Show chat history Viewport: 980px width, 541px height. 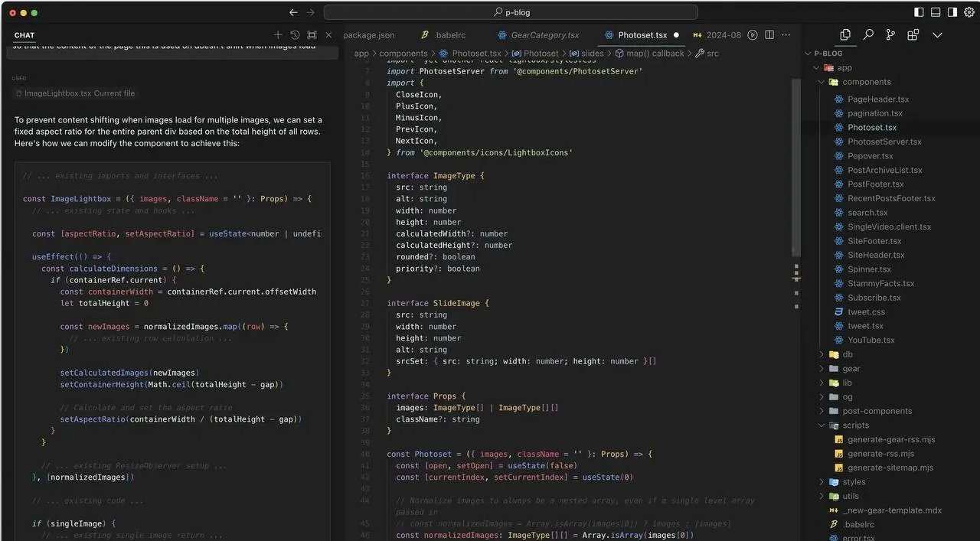click(x=295, y=35)
